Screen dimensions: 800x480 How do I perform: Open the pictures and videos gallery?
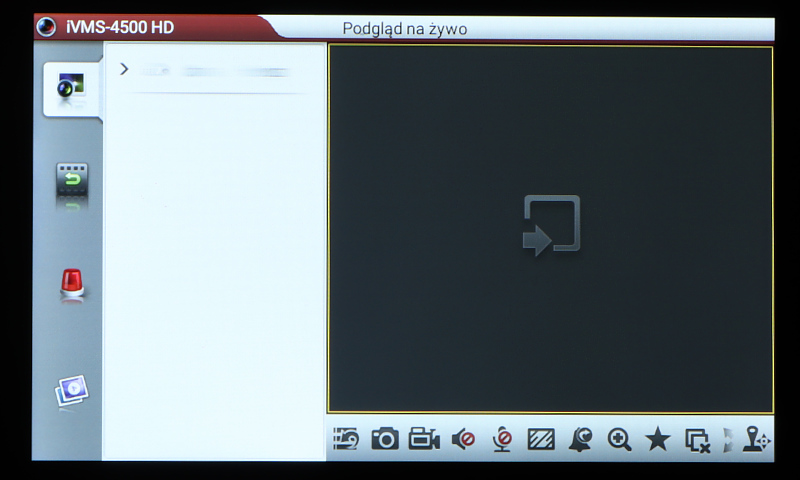[71, 391]
